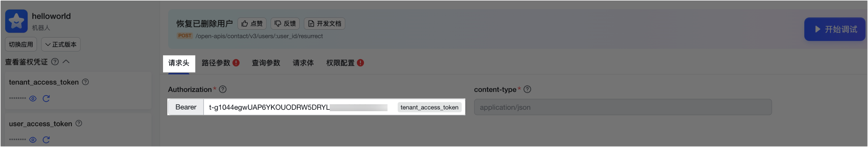The height and width of the screenshot is (147, 868).
Task: Click the Authorization help question icon
Action: pos(223,89)
